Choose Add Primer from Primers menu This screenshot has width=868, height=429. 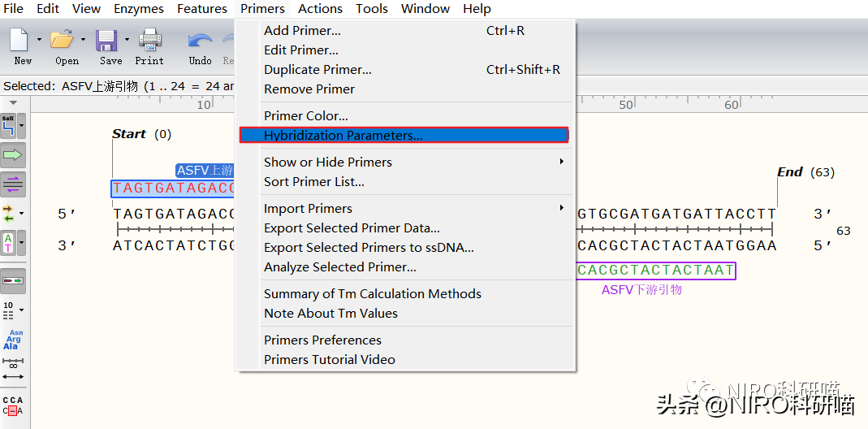click(302, 31)
